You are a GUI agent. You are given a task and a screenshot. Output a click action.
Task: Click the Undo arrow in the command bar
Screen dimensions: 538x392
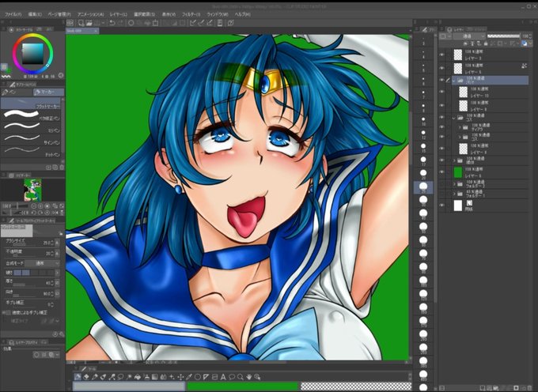[112, 23]
